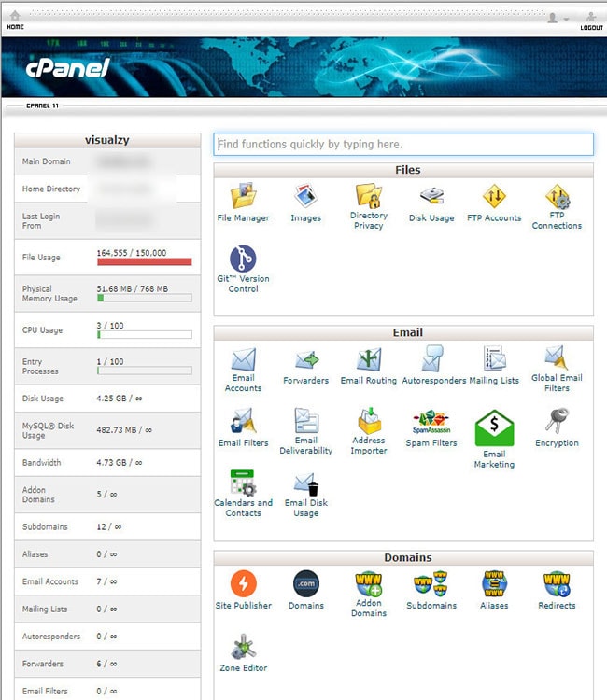Click the red File Usage bar

[x=145, y=262]
